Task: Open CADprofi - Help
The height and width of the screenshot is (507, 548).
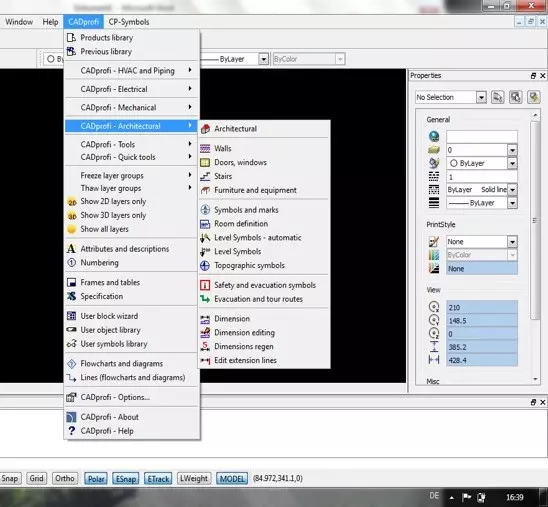Action: (132, 431)
